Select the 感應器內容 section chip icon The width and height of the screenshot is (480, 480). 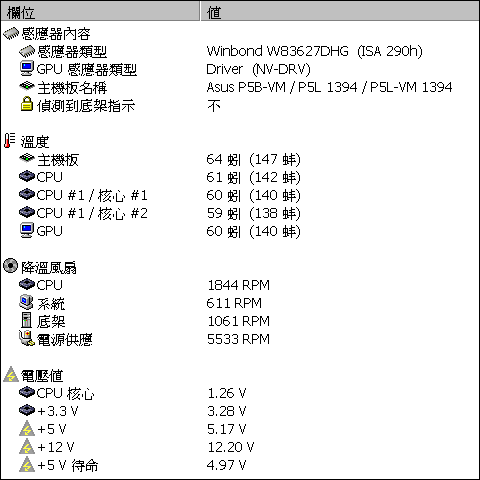11,33
